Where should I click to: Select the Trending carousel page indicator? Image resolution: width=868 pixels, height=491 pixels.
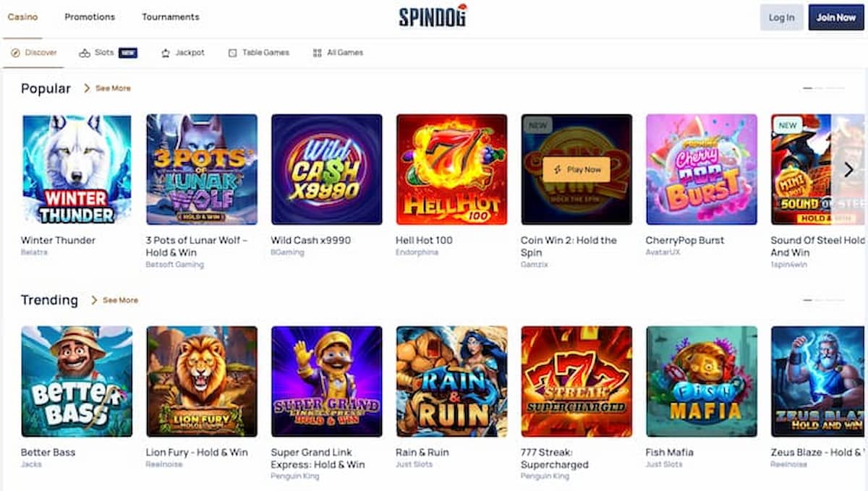click(824, 300)
